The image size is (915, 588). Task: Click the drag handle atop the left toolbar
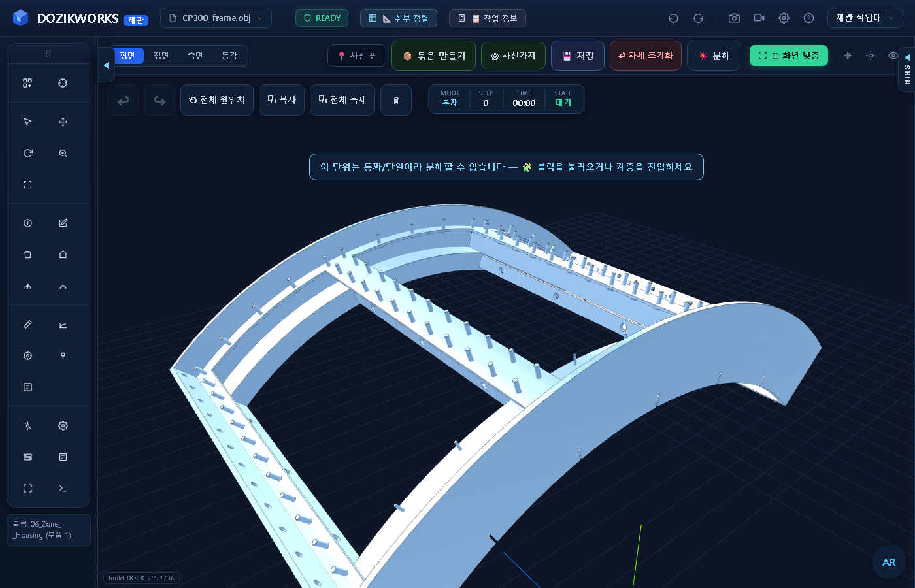pos(48,54)
